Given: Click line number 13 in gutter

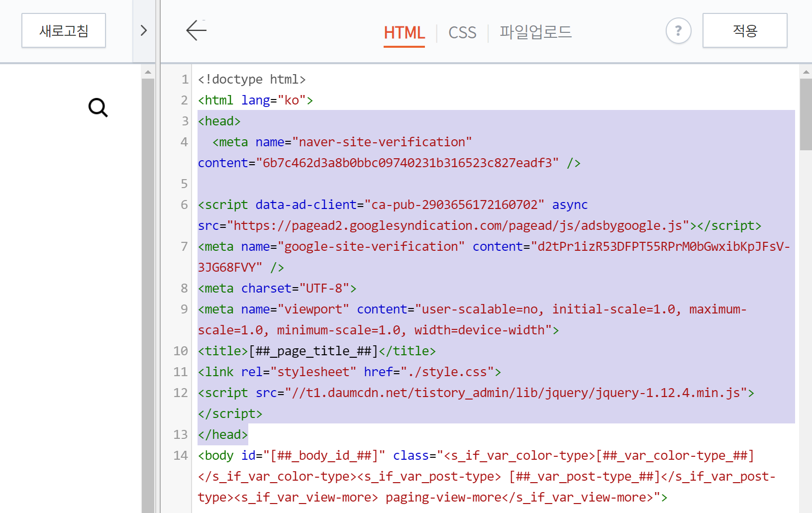Looking at the screenshot, I should coord(181,435).
